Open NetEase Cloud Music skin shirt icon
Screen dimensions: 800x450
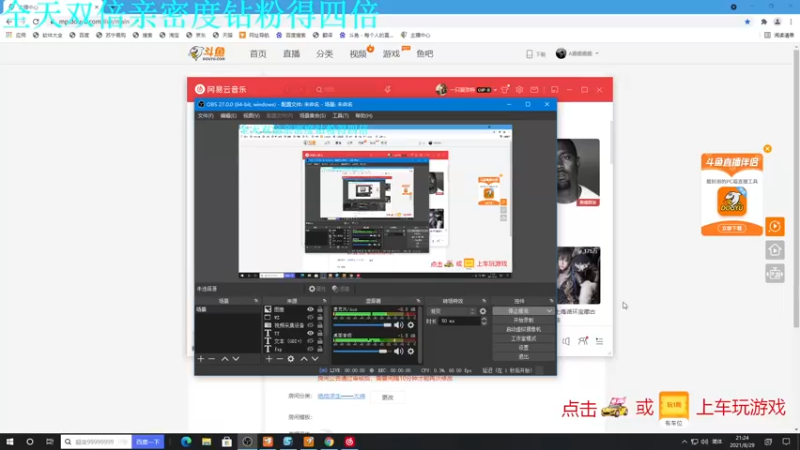[x=505, y=89]
